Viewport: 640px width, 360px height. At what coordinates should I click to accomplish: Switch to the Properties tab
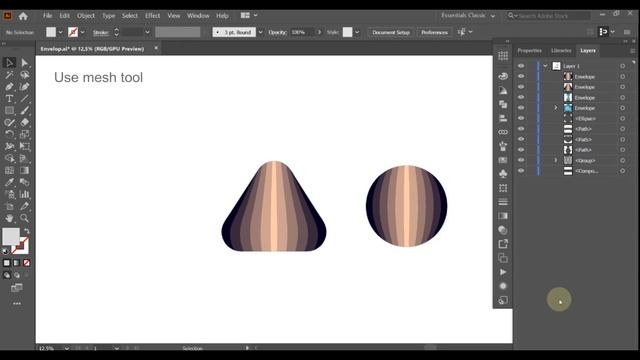coord(529,51)
